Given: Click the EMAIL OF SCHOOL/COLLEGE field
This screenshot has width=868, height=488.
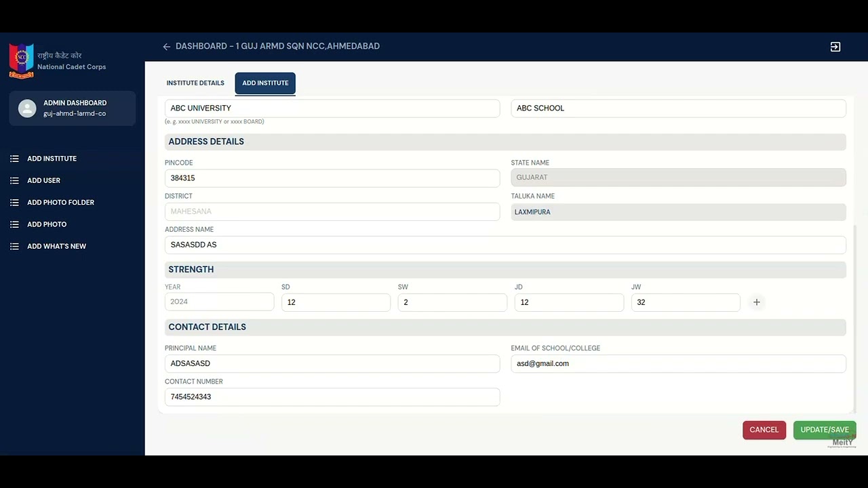Looking at the screenshot, I should point(678,363).
